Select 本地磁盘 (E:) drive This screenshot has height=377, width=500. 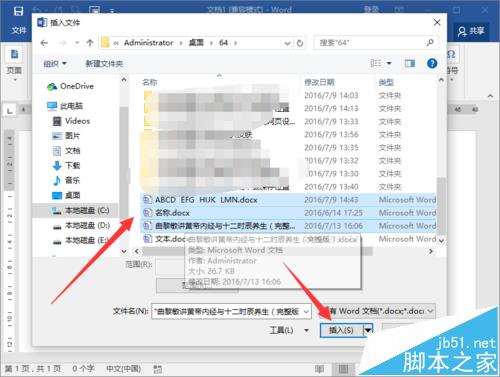point(81,240)
